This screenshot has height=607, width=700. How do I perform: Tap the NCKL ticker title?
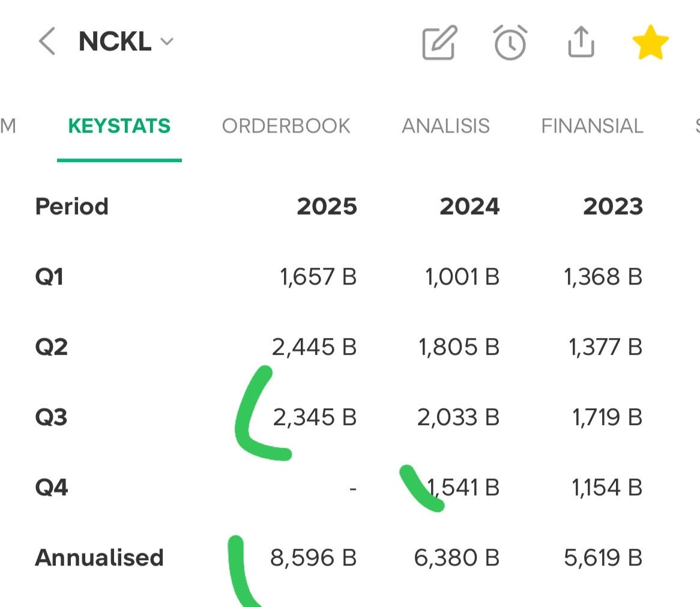[x=115, y=42]
